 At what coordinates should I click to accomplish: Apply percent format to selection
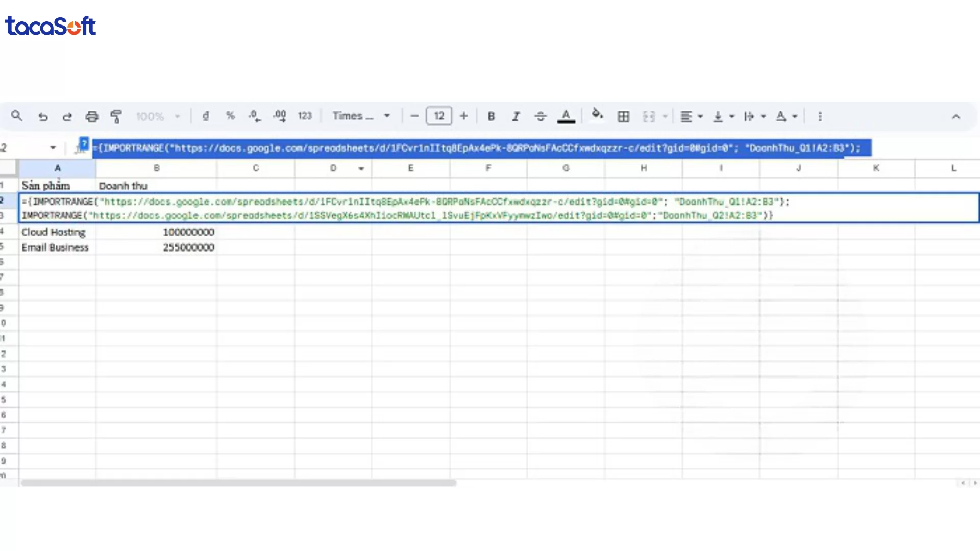pos(231,116)
